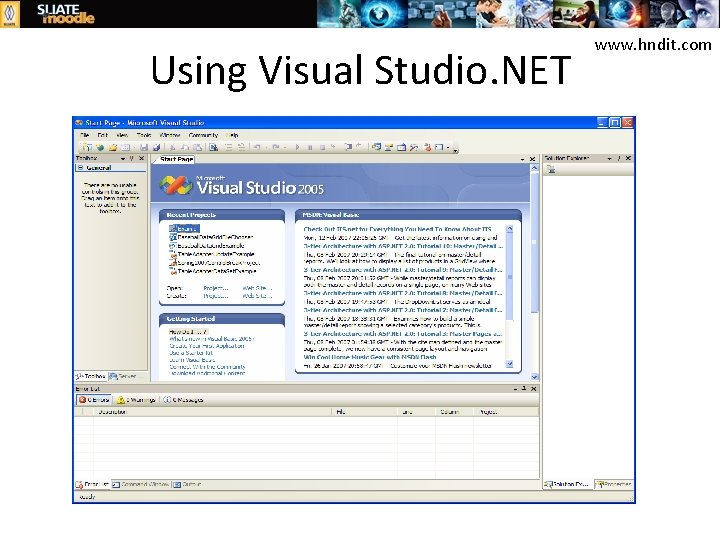
Task: Click the Toolbox wrench toolbar icon
Action: tap(414, 147)
